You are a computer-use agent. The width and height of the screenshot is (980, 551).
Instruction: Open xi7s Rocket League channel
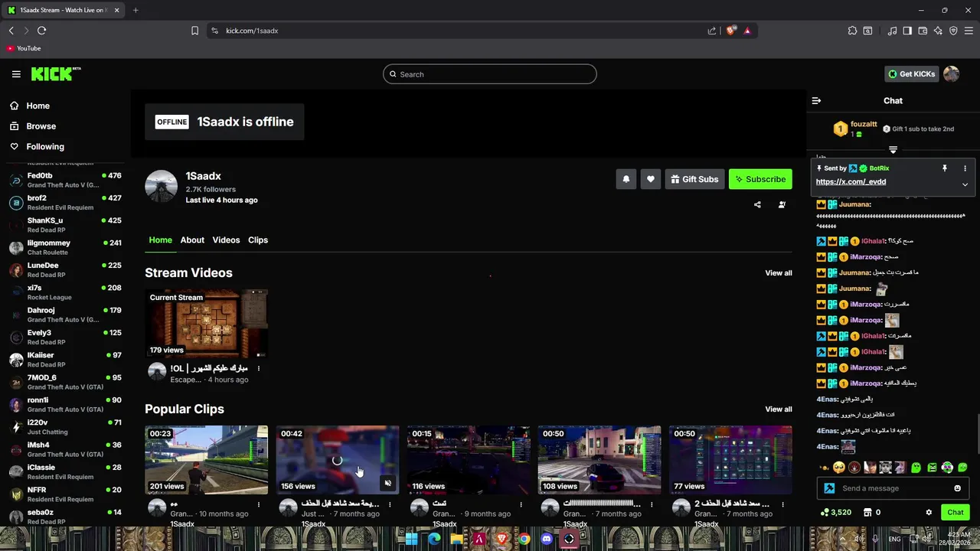click(65, 292)
